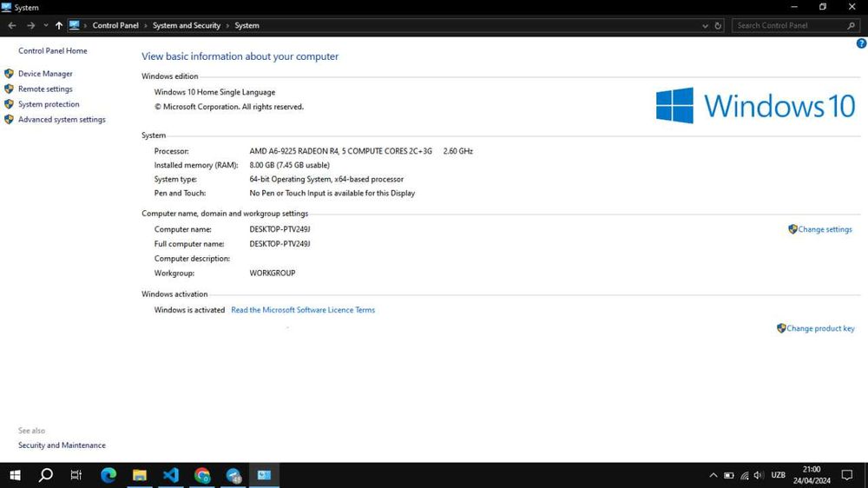
Task: Open Action Center notifications icon
Action: pyautogui.click(x=847, y=475)
